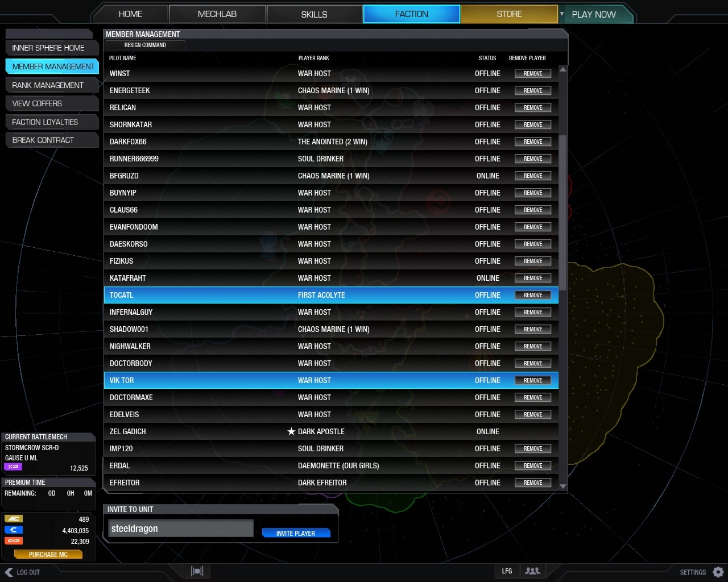Select pilot NIGHWALKER
The width and height of the screenshot is (728, 582).
[331, 346]
